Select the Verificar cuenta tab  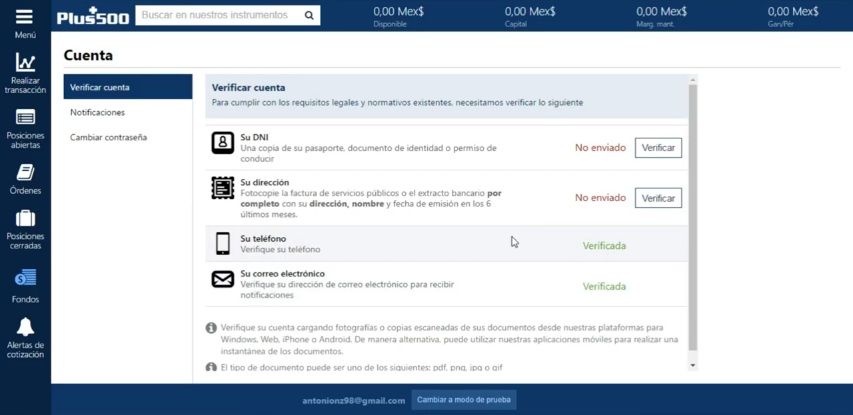(x=127, y=87)
